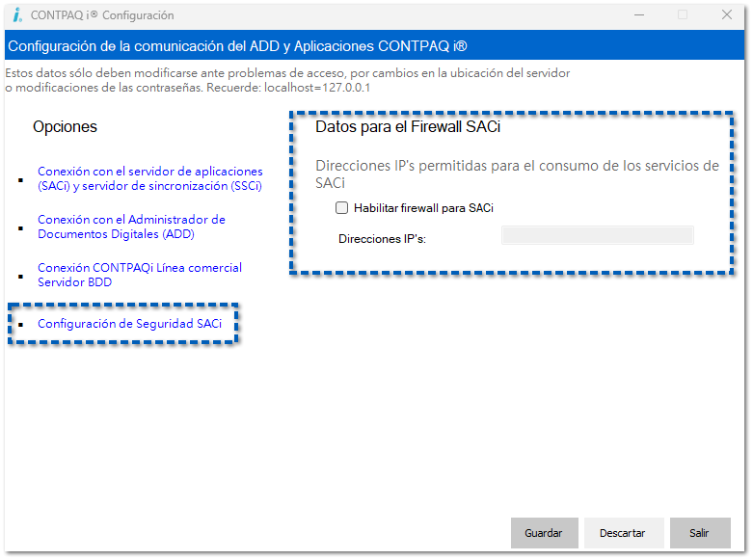Viewport: 753px width, 560px height.
Task: Click the blue banner title about ADD communication
Action: [238, 46]
